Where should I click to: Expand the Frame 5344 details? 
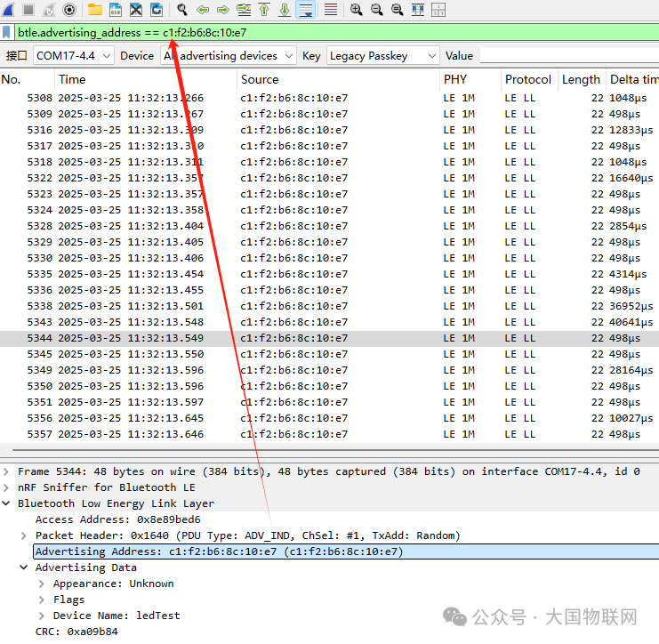(x=6, y=471)
